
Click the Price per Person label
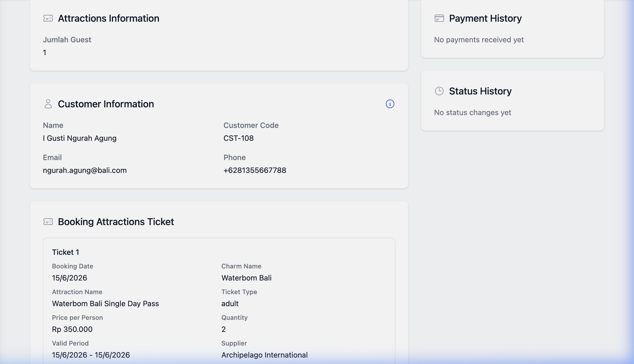click(x=77, y=317)
